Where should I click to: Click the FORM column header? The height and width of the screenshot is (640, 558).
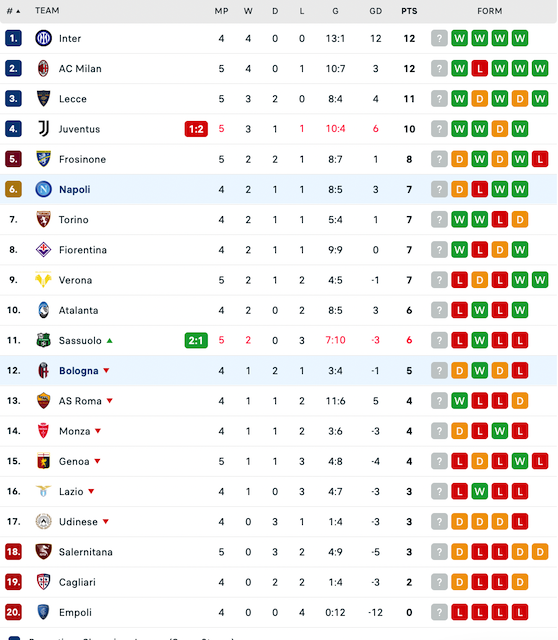(489, 11)
